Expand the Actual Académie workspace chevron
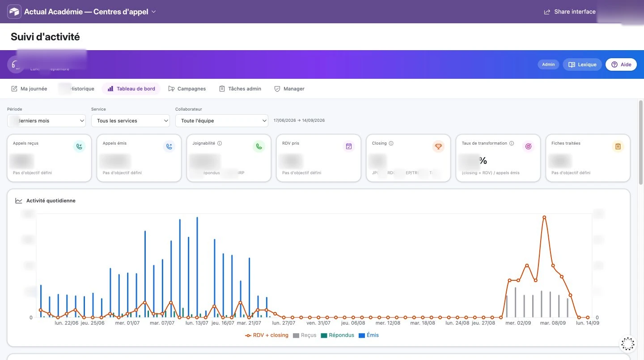The width and height of the screenshot is (644, 360). tap(154, 12)
